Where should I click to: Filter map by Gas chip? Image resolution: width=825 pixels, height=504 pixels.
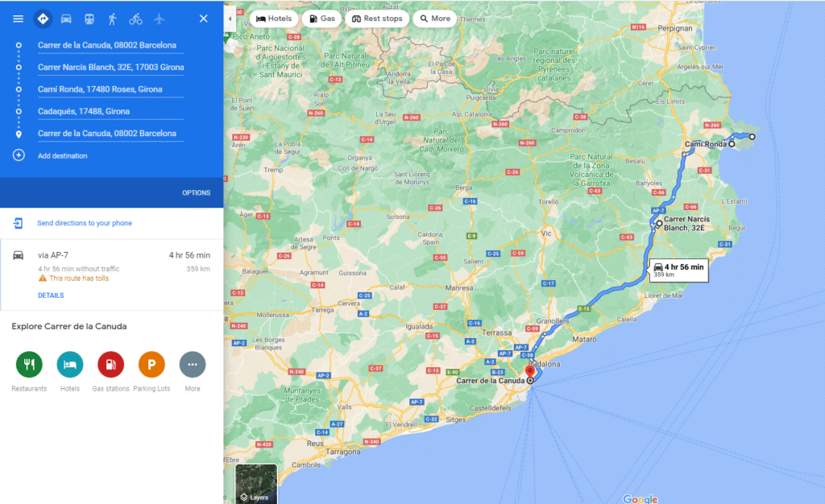coord(321,19)
